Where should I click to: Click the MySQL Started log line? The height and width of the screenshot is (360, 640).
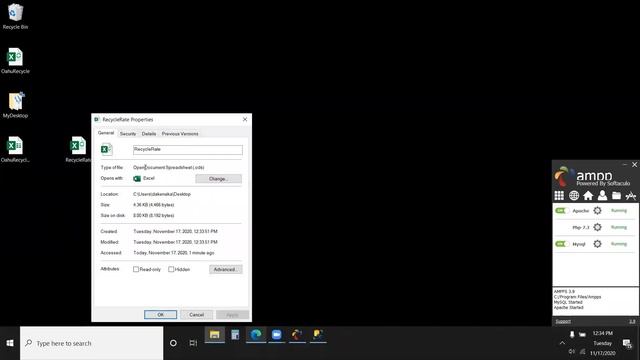[x=568, y=302]
